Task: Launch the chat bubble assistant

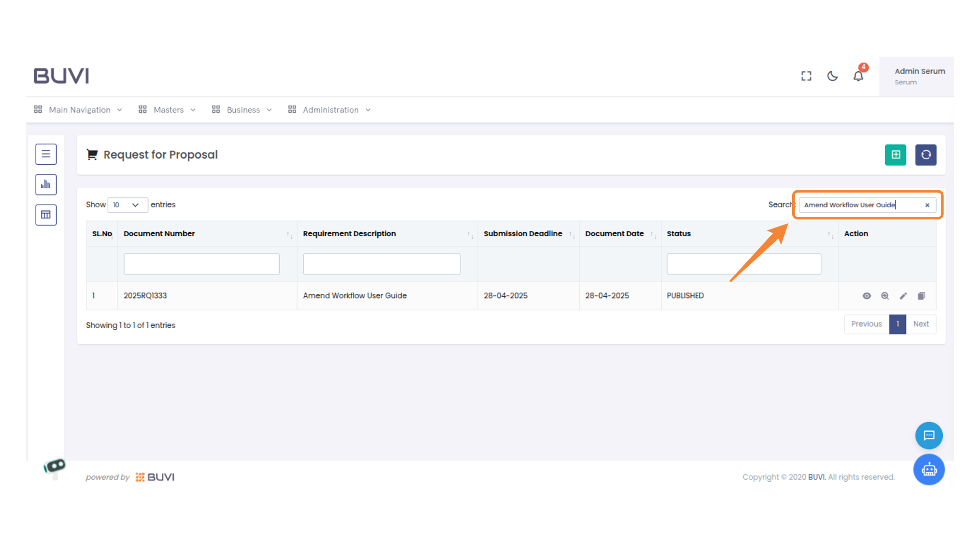Action: [x=929, y=435]
